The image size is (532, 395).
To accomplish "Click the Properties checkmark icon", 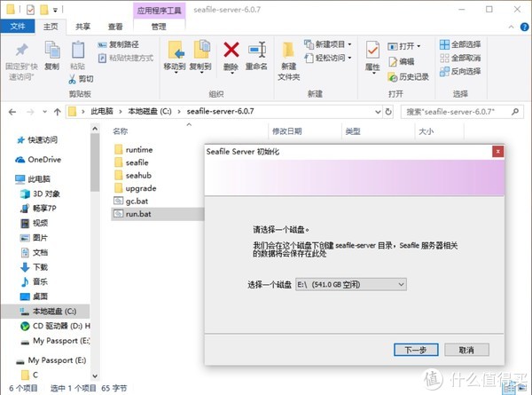I will click(372, 51).
